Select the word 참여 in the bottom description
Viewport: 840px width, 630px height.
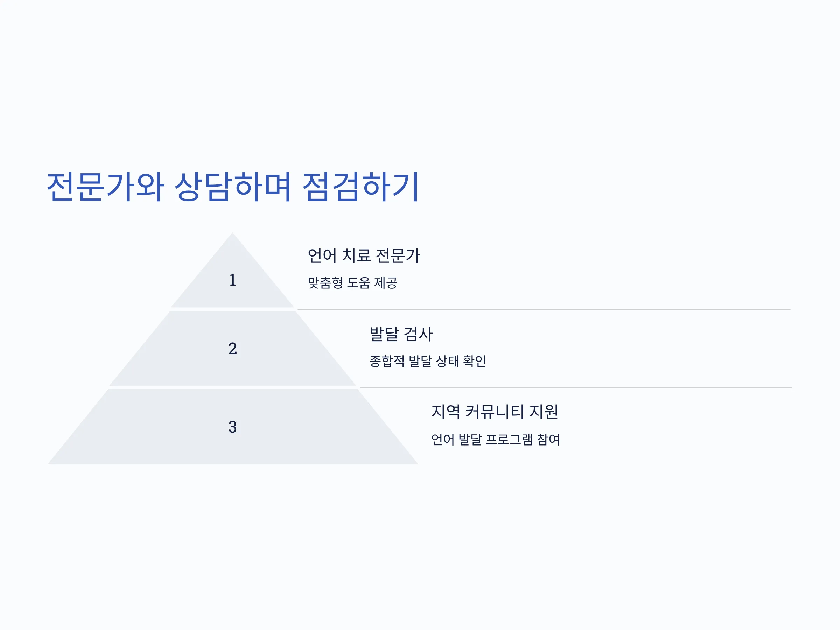[548, 440]
